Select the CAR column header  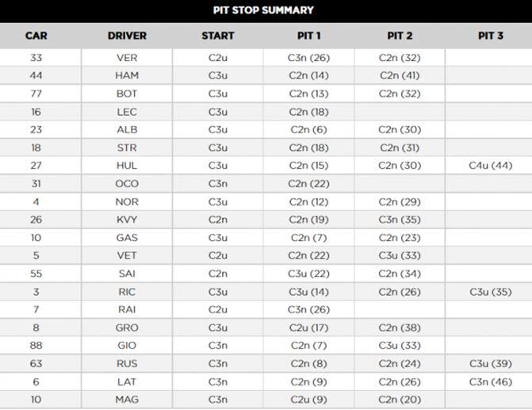(36, 36)
